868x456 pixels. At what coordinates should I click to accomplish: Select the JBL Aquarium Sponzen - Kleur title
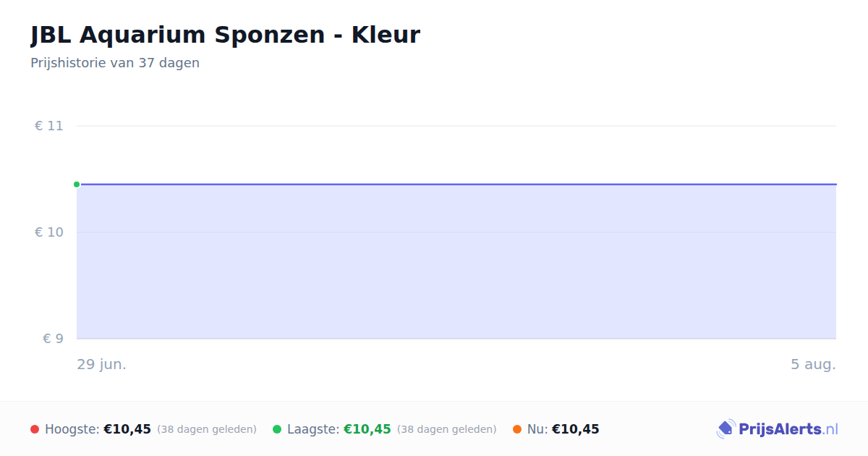pyautogui.click(x=225, y=35)
